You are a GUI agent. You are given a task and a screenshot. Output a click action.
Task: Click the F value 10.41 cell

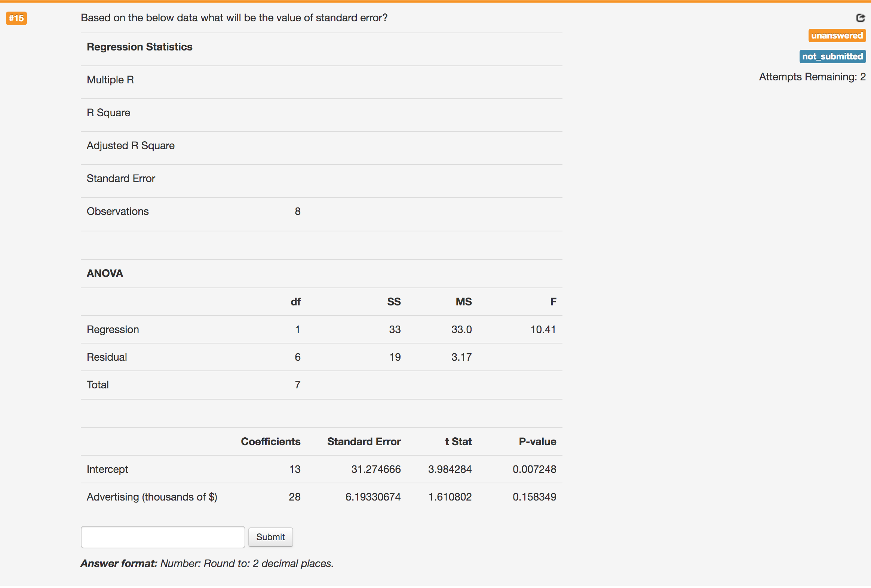tap(543, 329)
